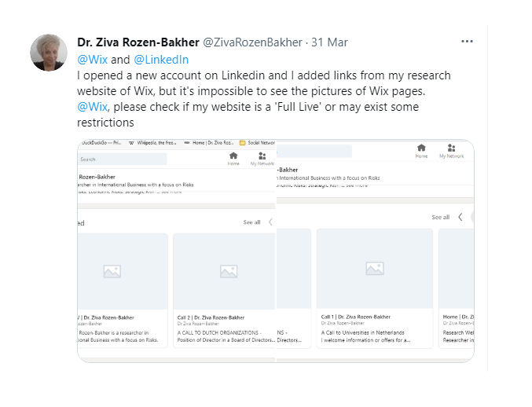
Task: Click the first card's broken image placeholder on left
Action: tap(112, 271)
